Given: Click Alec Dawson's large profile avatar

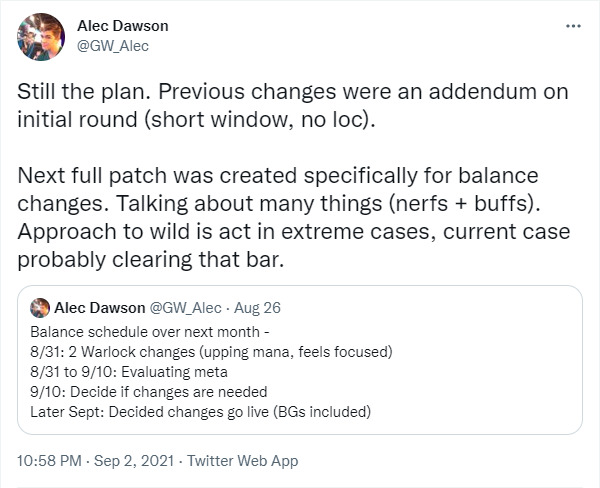Looking at the screenshot, I should (41, 37).
